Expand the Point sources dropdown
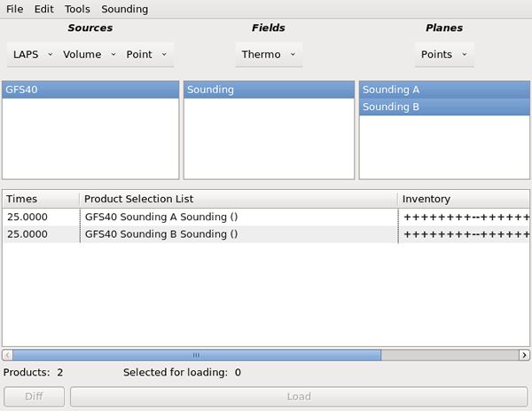 (146, 54)
